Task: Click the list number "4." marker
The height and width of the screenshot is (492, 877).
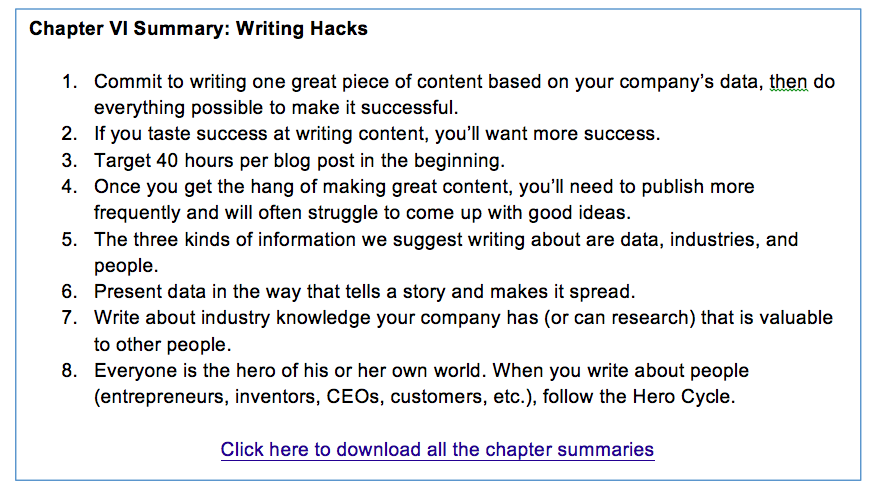Action: (x=69, y=187)
